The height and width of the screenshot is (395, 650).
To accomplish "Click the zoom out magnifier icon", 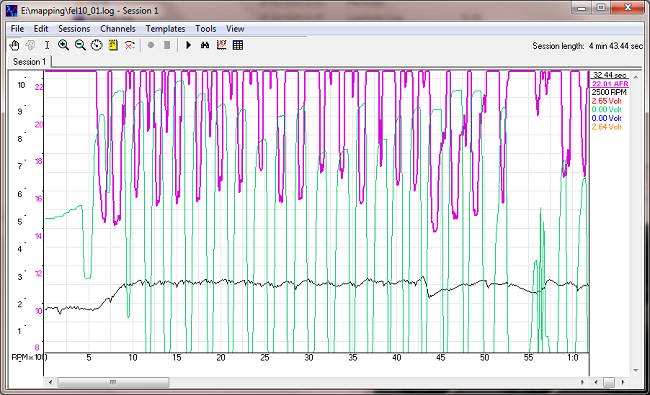I will coord(80,45).
